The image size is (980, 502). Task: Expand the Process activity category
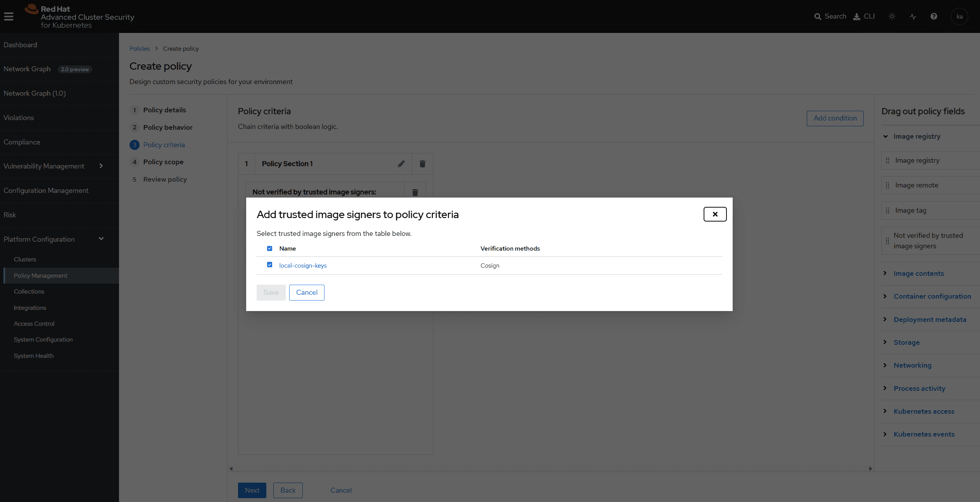point(914,389)
